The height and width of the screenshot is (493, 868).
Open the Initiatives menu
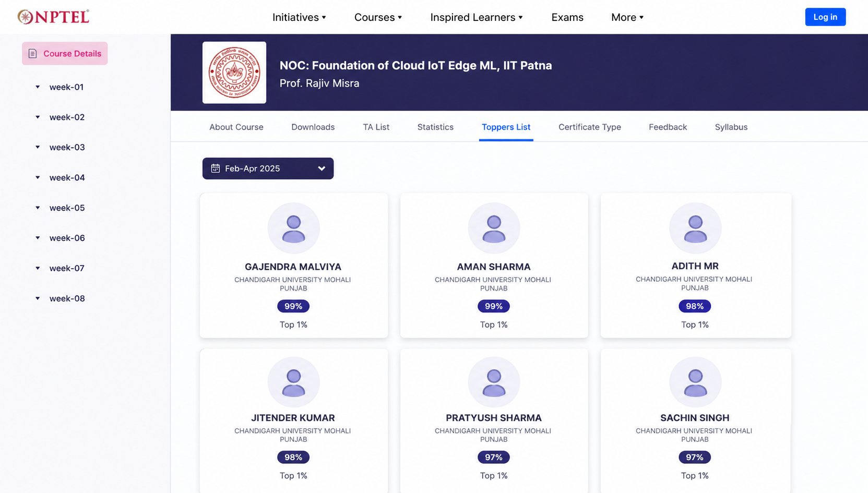coord(299,17)
